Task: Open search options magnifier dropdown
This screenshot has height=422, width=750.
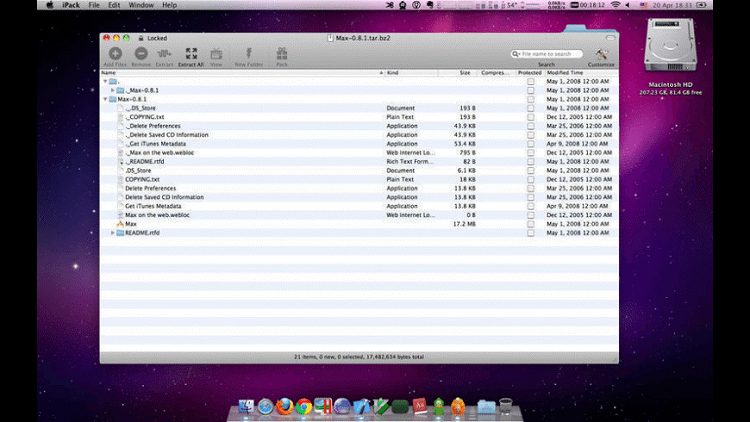Action: [516, 54]
